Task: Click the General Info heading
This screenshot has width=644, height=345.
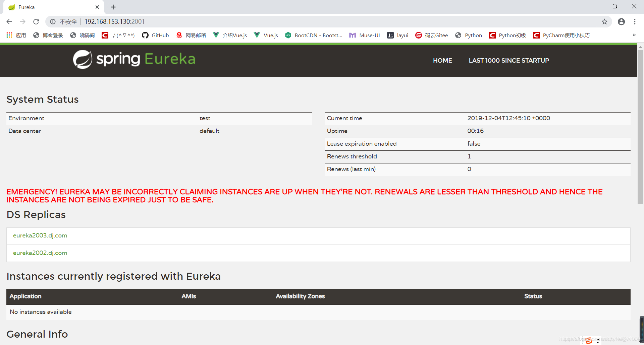Action: pos(37,334)
